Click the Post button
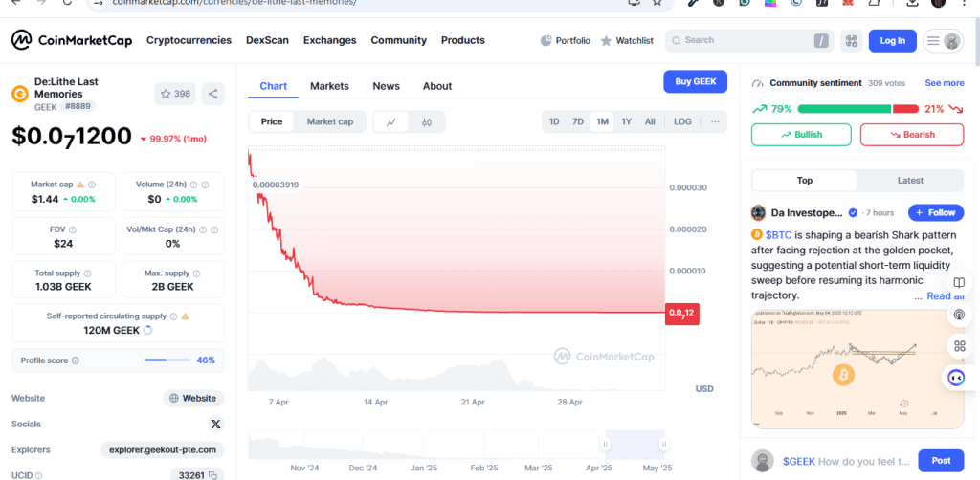Image resolution: width=980 pixels, height=480 pixels. 941,461
